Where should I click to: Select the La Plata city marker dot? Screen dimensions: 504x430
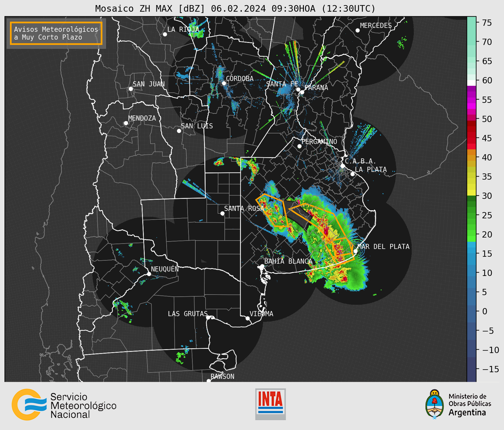(353, 174)
